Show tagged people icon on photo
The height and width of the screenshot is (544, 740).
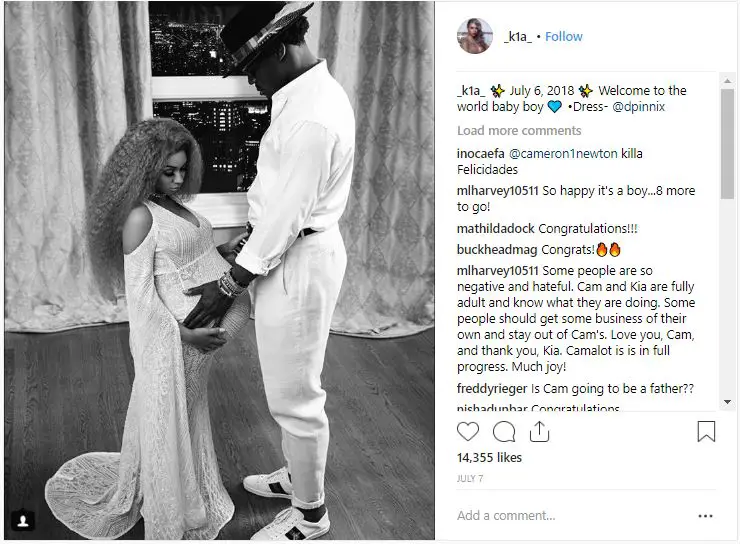[x=22, y=520]
